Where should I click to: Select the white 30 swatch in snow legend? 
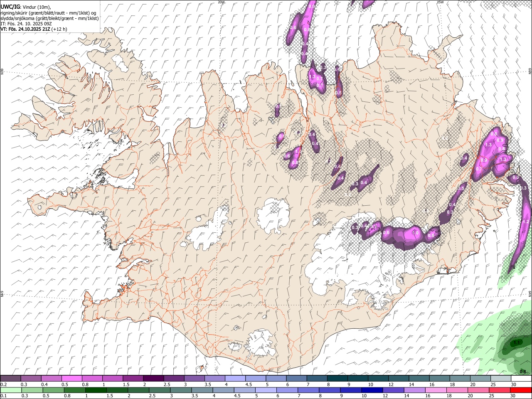pos(521,379)
